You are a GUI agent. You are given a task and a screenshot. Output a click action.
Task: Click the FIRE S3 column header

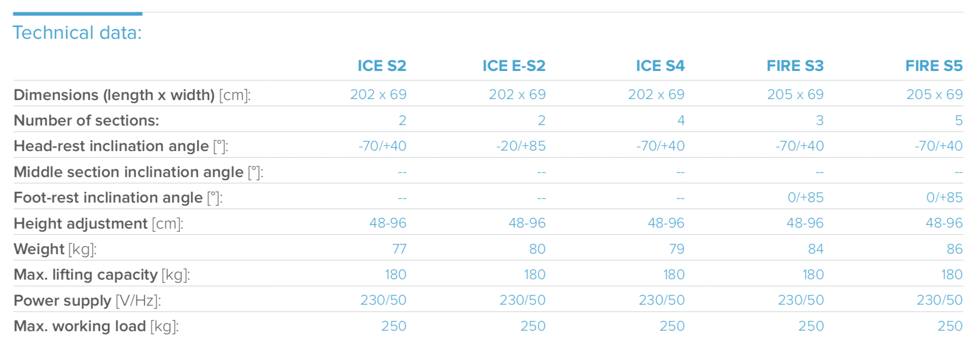point(795,66)
